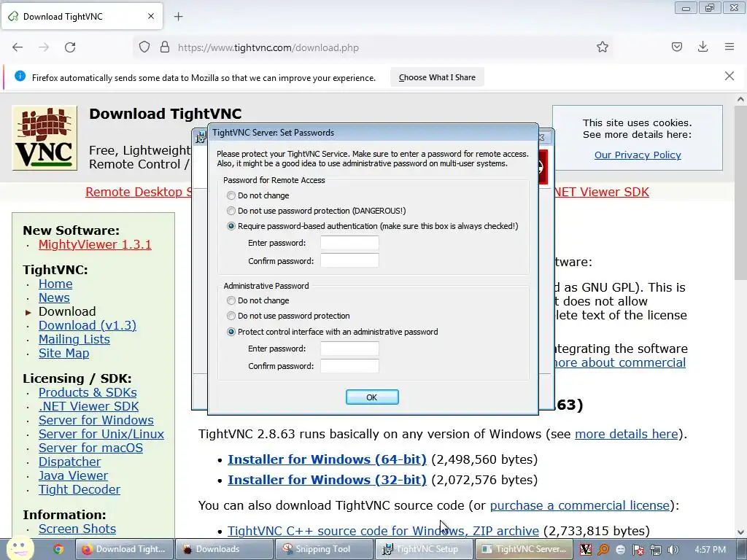747x560 pixels.
Task: Open the volume speaker tray icon
Action: [x=673, y=550]
